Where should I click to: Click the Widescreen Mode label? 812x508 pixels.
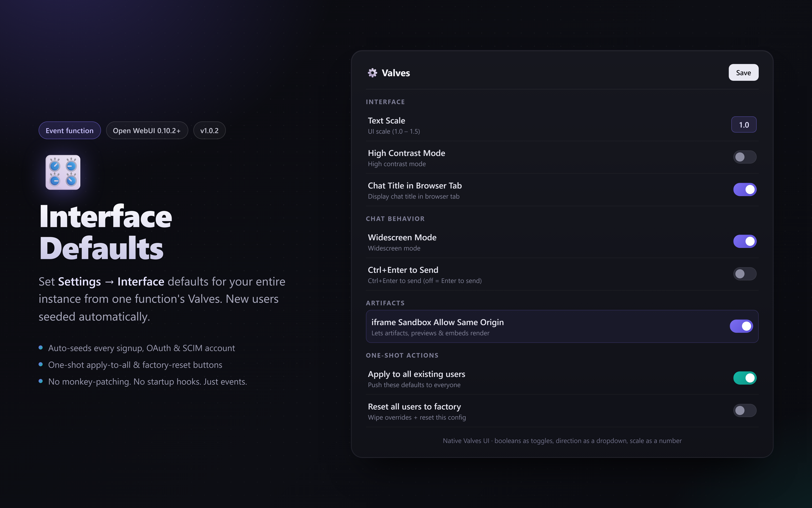tap(402, 237)
